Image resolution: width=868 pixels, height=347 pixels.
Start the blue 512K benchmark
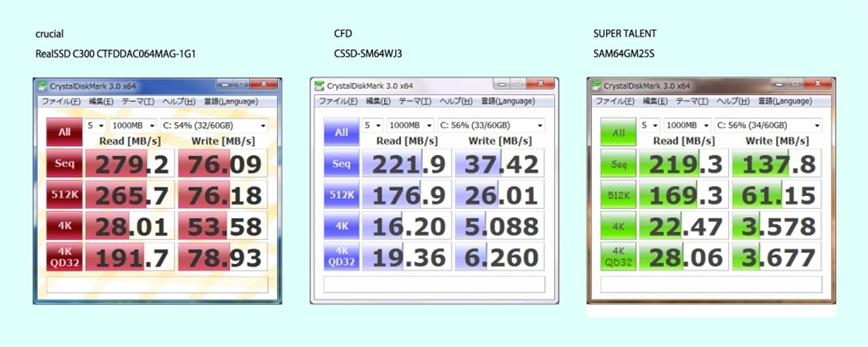342,194
